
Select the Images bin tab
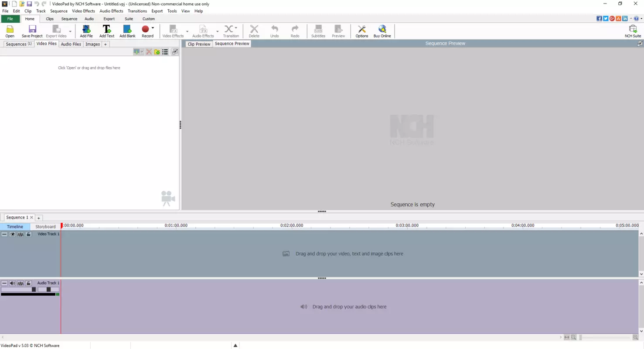92,44
